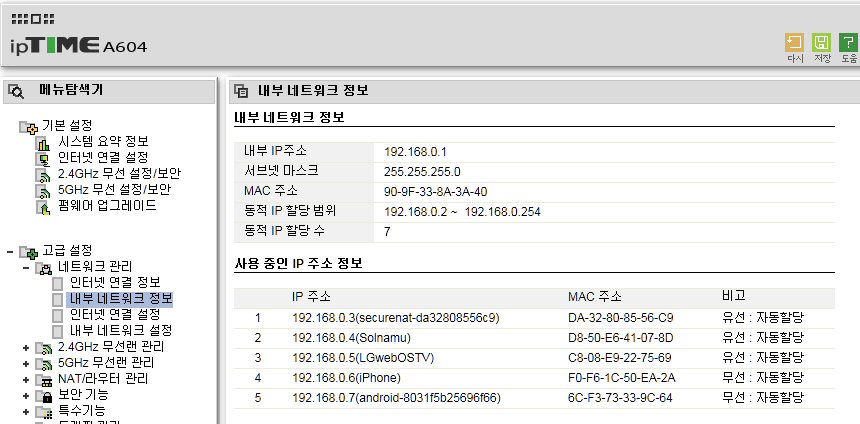Click the 도움 (help) icon
Viewport: 860px width, 424px height.
[848, 43]
